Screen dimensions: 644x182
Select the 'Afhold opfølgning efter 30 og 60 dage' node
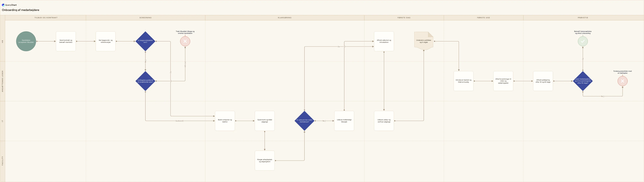pos(543,81)
